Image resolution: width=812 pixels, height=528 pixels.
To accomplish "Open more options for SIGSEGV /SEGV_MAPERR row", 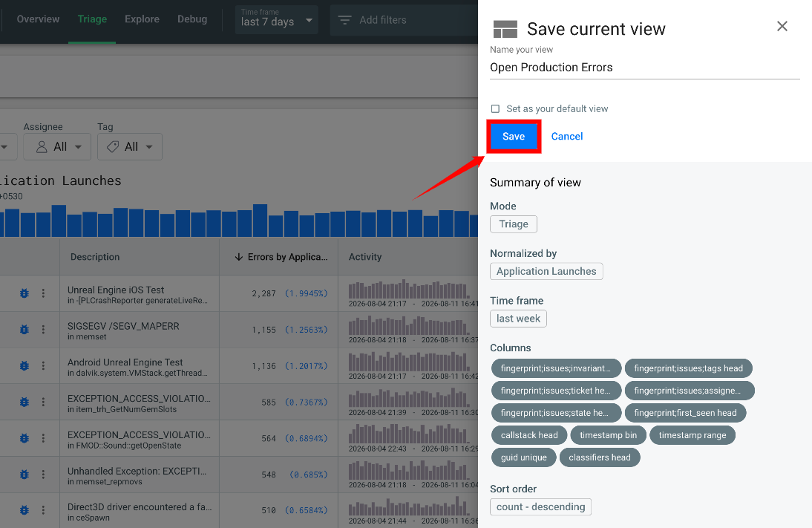I will point(44,330).
